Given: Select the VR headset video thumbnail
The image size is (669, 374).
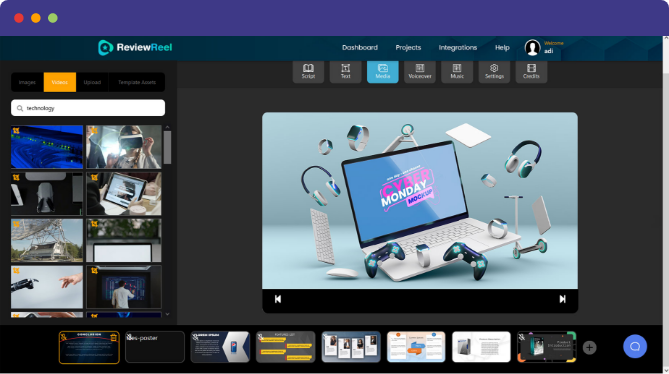Looking at the screenshot, I should [124, 147].
